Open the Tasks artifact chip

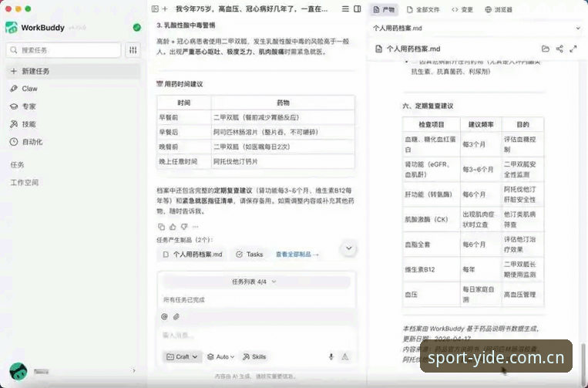tap(250, 255)
